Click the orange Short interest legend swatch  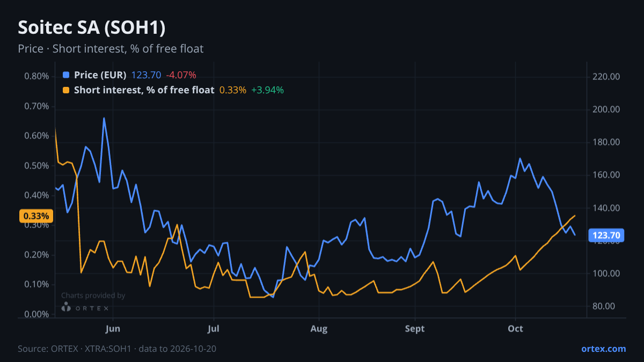click(x=66, y=90)
